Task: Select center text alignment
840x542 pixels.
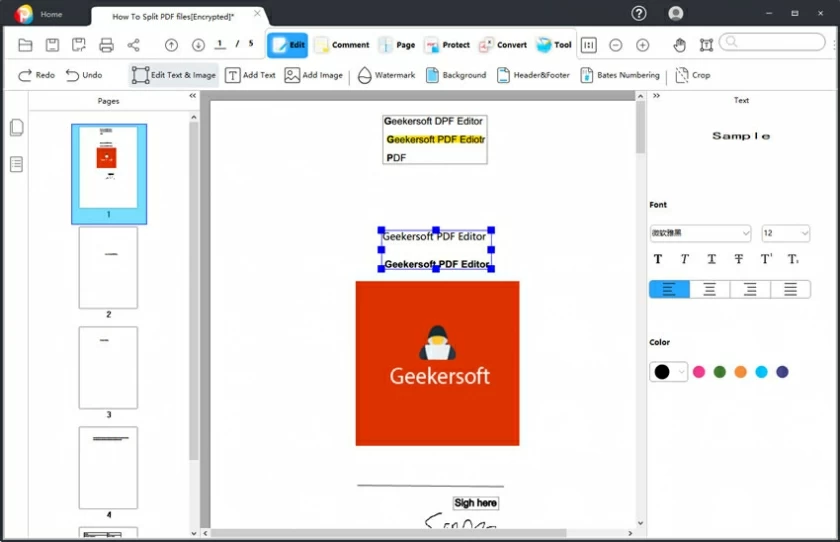Action: 709,289
